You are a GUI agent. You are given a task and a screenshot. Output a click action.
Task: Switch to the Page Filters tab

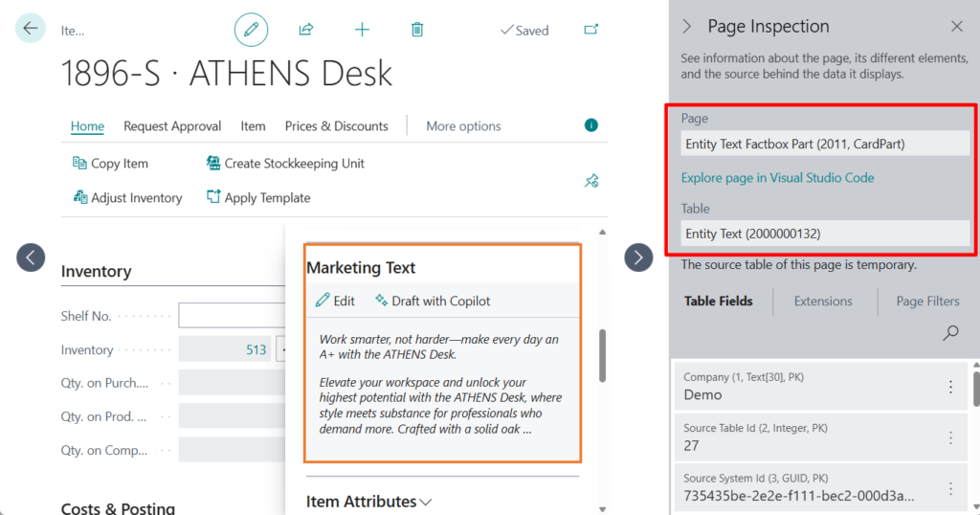(x=927, y=302)
